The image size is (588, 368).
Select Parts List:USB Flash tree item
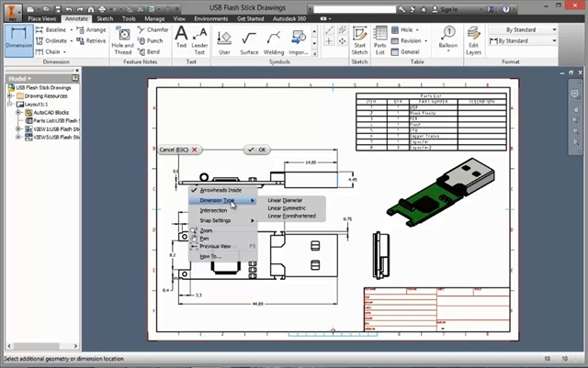[52, 120]
